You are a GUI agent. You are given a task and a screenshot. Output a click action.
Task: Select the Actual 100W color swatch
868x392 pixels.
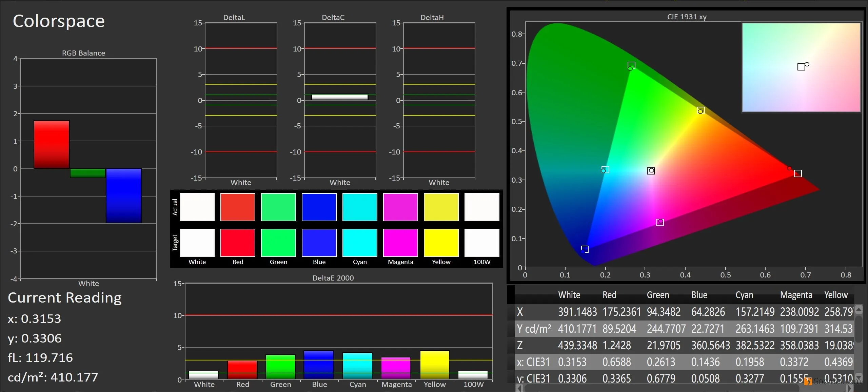pos(482,207)
